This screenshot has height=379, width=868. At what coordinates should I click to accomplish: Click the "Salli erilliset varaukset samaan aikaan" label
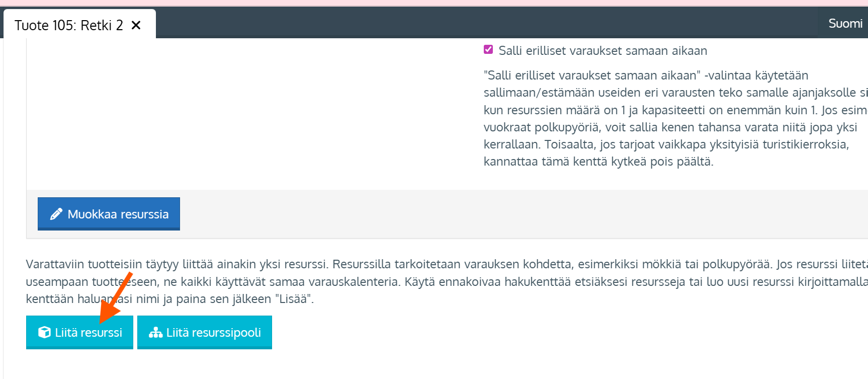point(602,51)
